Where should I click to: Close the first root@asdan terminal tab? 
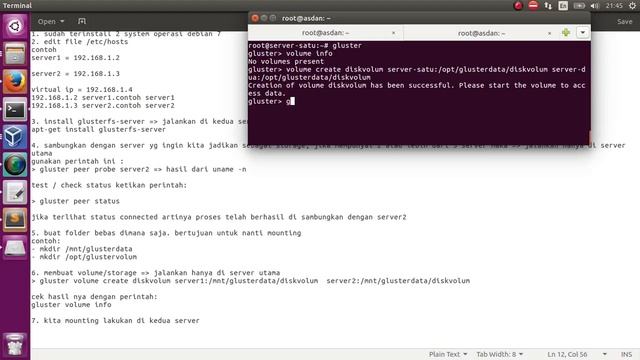393,33
